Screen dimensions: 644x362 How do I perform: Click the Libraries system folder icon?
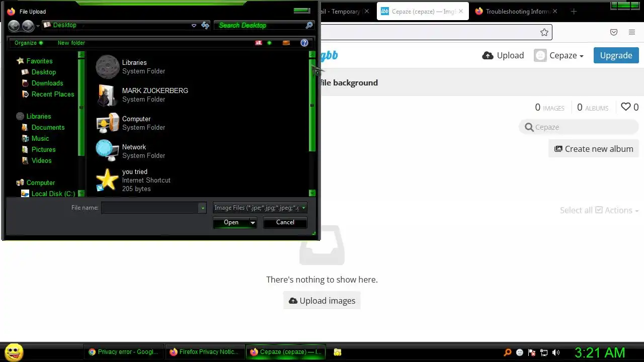(107, 66)
